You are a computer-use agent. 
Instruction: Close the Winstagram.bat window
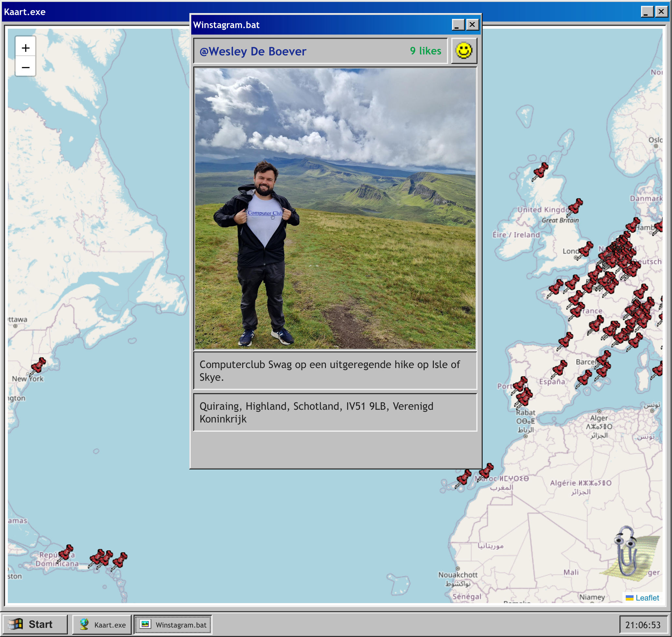point(472,25)
